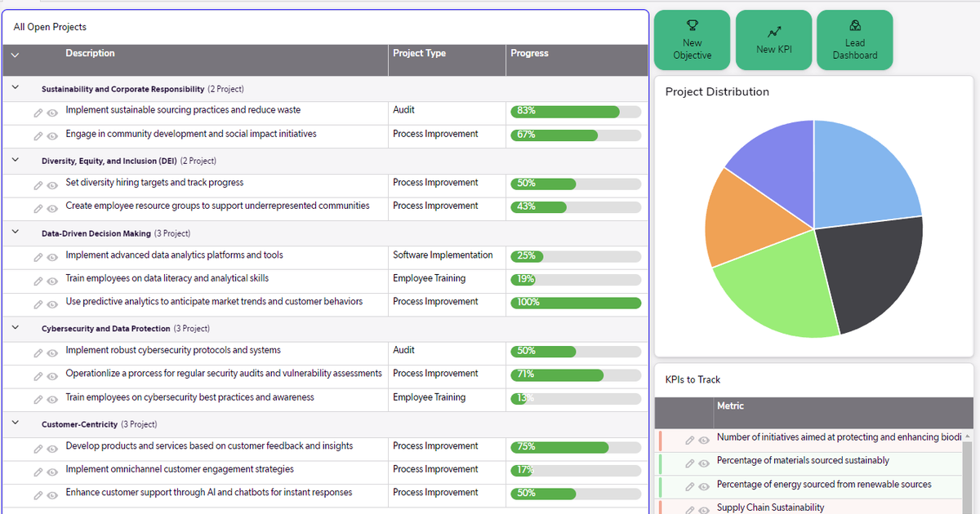The width and height of the screenshot is (980, 514).
Task: View the renewable energy sources KPI
Action: (704, 487)
